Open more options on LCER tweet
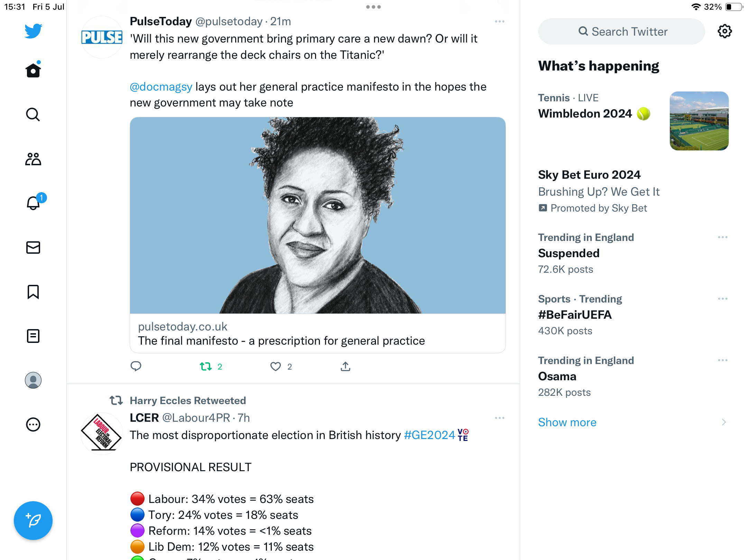The image size is (747, 560). (x=500, y=418)
